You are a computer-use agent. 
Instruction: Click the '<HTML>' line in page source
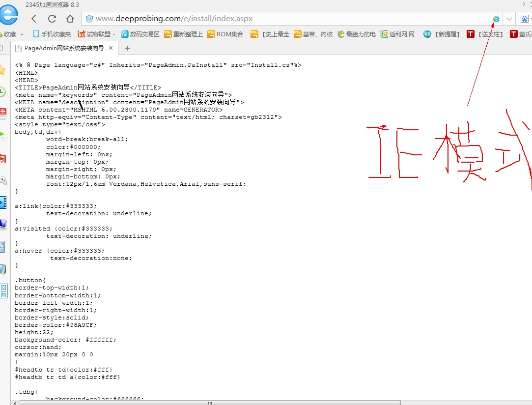tap(27, 73)
